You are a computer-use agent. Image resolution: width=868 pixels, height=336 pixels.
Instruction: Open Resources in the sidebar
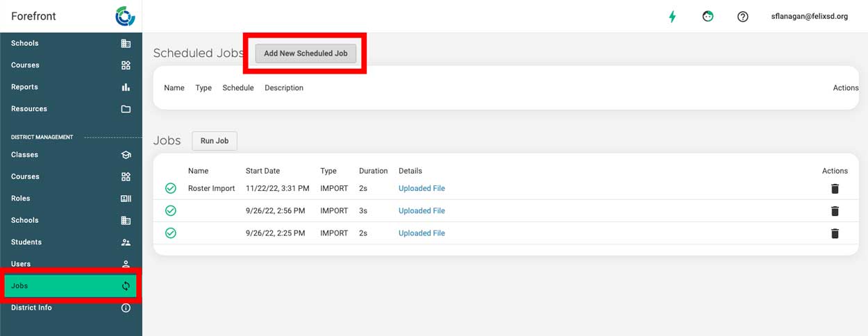point(71,109)
